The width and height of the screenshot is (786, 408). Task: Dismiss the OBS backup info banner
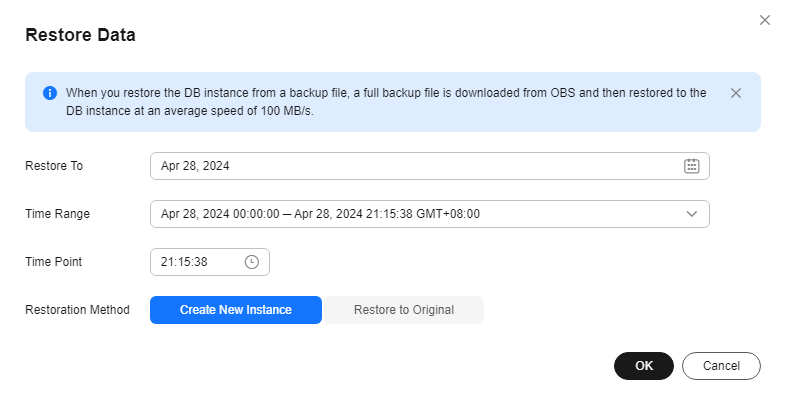click(736, 93)
